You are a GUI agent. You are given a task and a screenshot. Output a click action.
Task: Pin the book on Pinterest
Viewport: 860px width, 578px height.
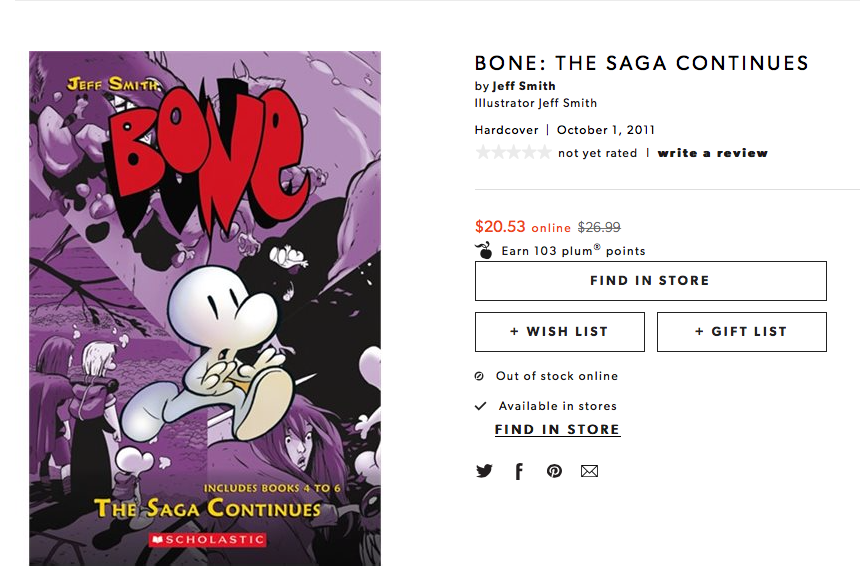pyautogui.click(x=554, y=471)
